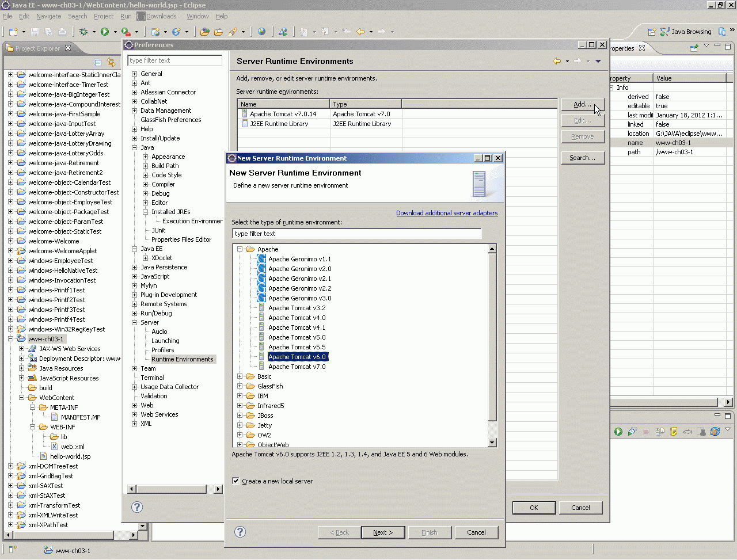This screenshot has height=560, width=737.
Task: Expand the Team node in Preferences tree
Action: (135, 368)
